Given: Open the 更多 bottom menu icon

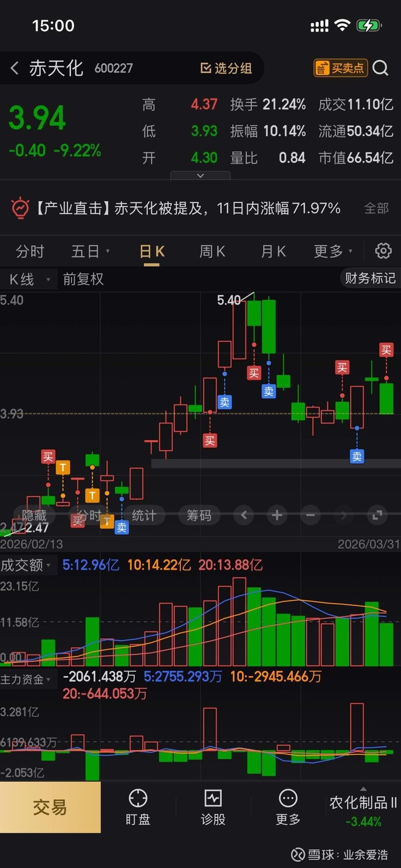Looking at the screenshot, I should [288, 807].
